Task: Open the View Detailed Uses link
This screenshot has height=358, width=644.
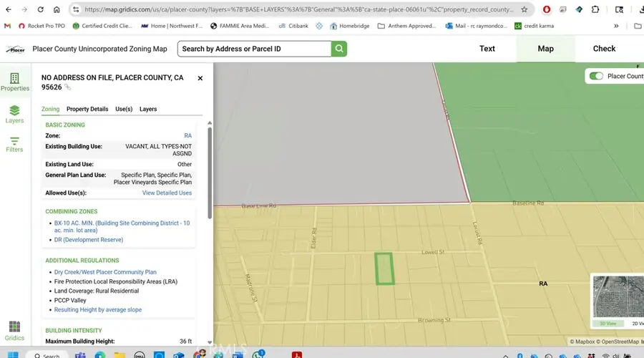Action: pyautogui.click(x=167, y=193)
